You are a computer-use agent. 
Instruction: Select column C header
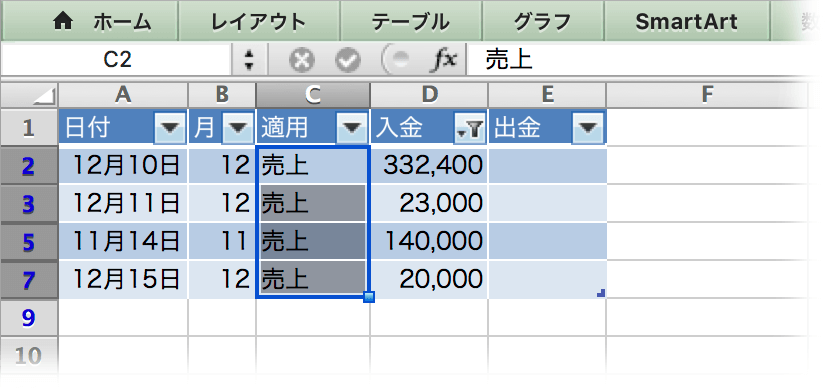[x=313, y=95]
